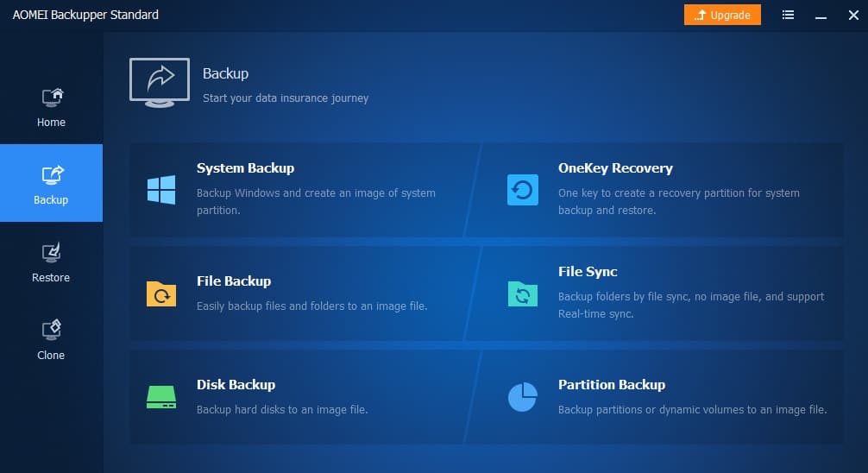Image resolution: width=868 pixels, height=473 pixels.
Task: Choose OneKey Recovery title
Action: point(615,168)
